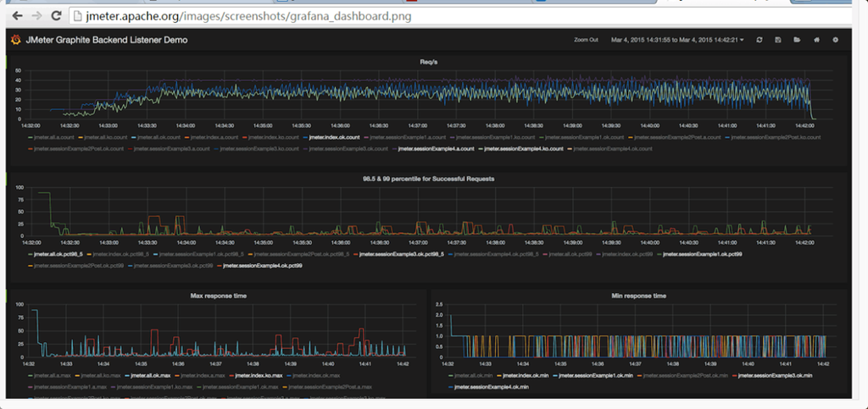The image size is (868, 409).
Task: Open the Req/s panel title menu
Action: (x=429, y=62)
